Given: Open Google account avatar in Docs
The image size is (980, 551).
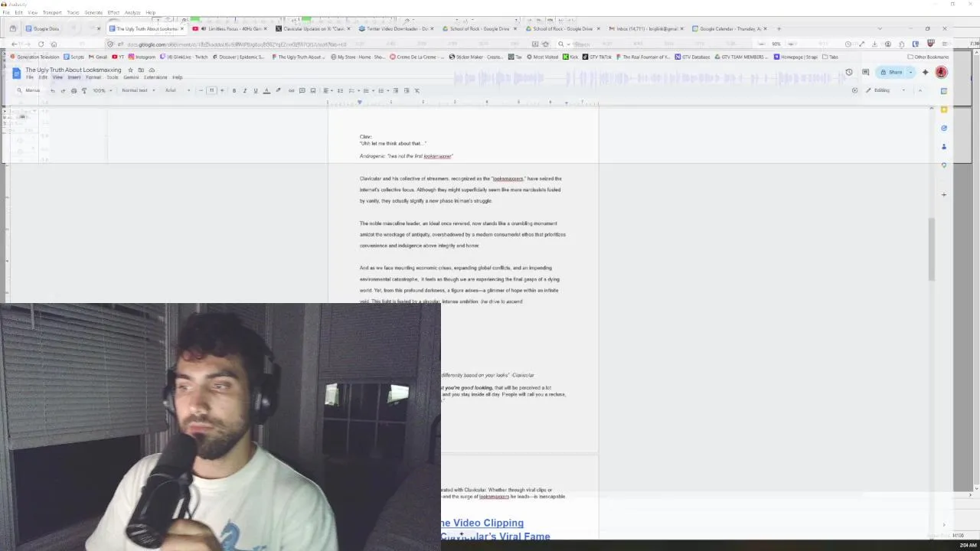Looking at the screenshot, I should pos(941,72).
